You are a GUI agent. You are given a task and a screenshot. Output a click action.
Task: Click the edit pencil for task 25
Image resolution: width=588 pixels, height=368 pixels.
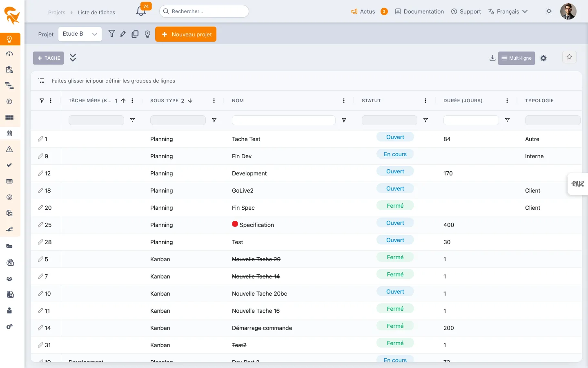(x=40, y=225)
